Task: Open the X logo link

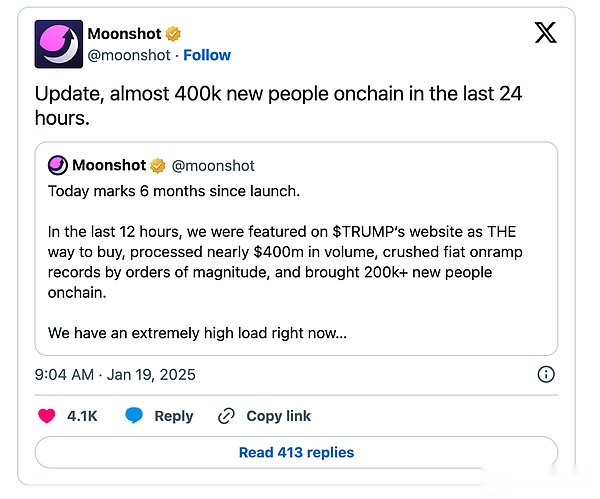Action: pos(545,33)
